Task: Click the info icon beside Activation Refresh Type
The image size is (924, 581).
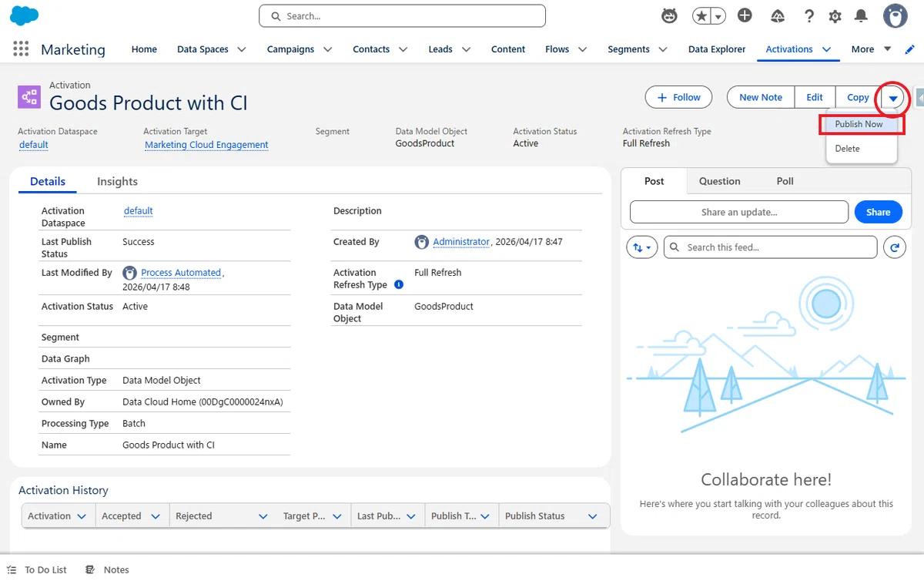Action: tap(399, 284)
